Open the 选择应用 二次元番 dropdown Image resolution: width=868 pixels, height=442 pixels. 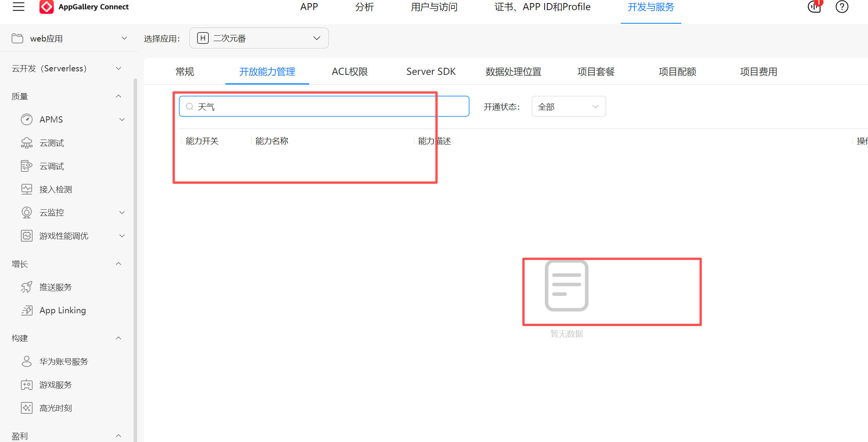point(259,38)
